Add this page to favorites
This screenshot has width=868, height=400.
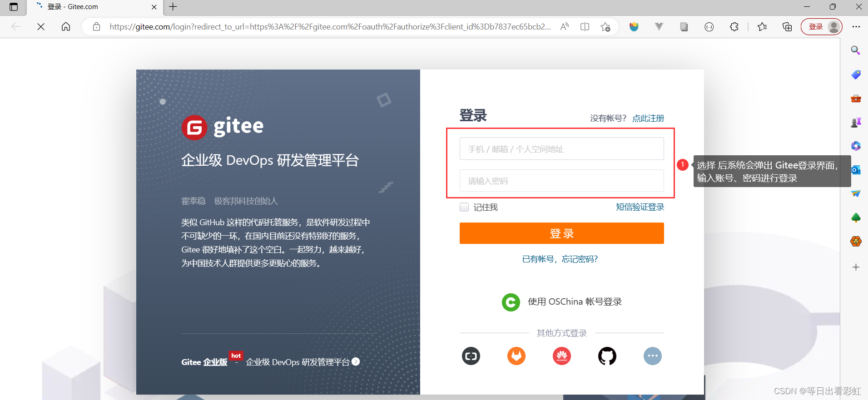605,27
